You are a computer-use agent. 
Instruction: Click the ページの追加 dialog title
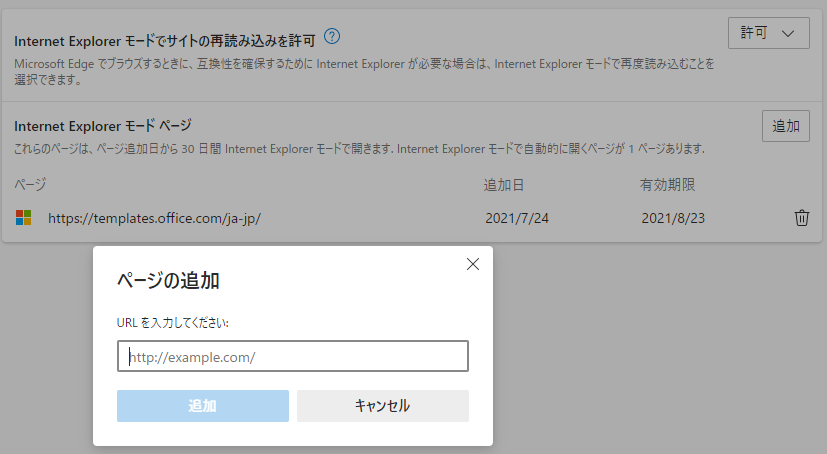(168, 281)
